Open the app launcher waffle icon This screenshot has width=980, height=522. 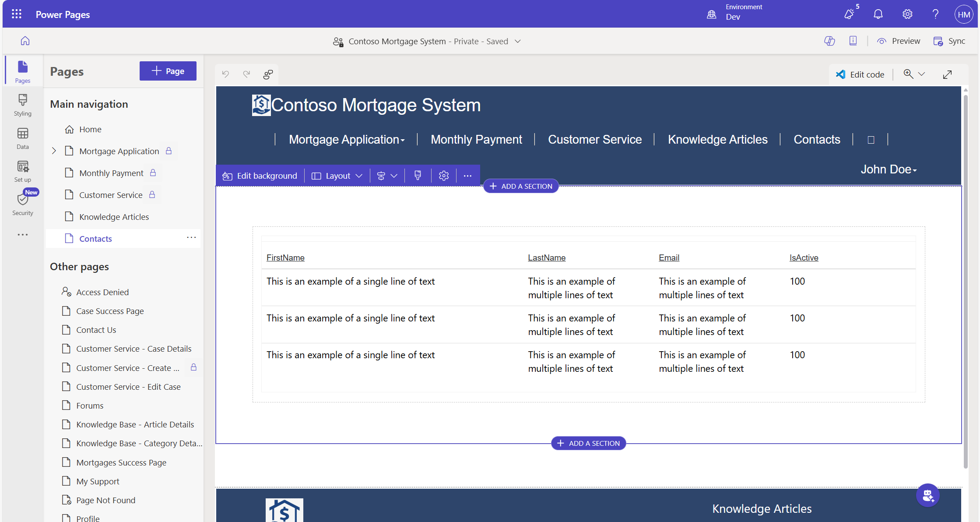coord(17,14)
